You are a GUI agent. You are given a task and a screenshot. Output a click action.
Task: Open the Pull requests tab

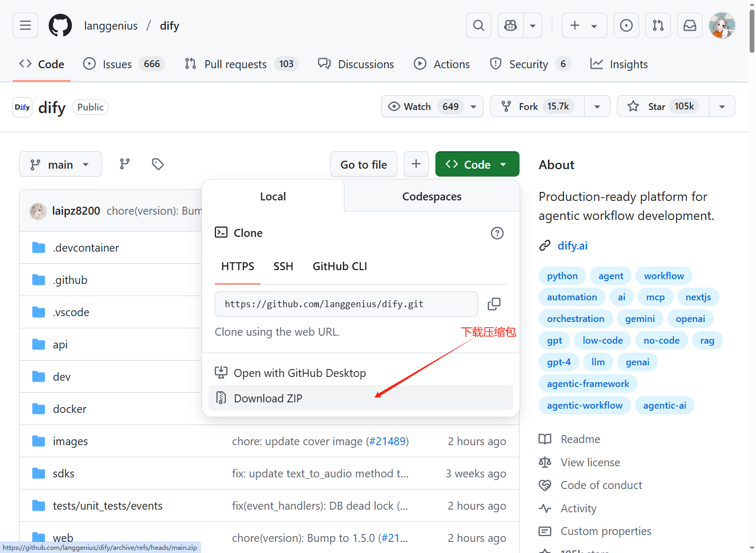[x=241, y=64]
